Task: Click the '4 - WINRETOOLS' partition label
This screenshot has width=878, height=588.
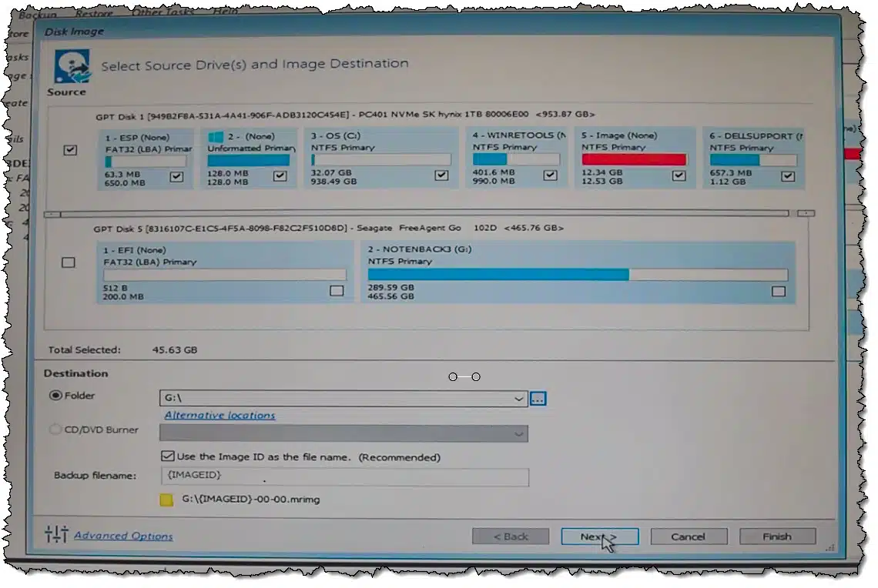Action: (x=518, y=135)
